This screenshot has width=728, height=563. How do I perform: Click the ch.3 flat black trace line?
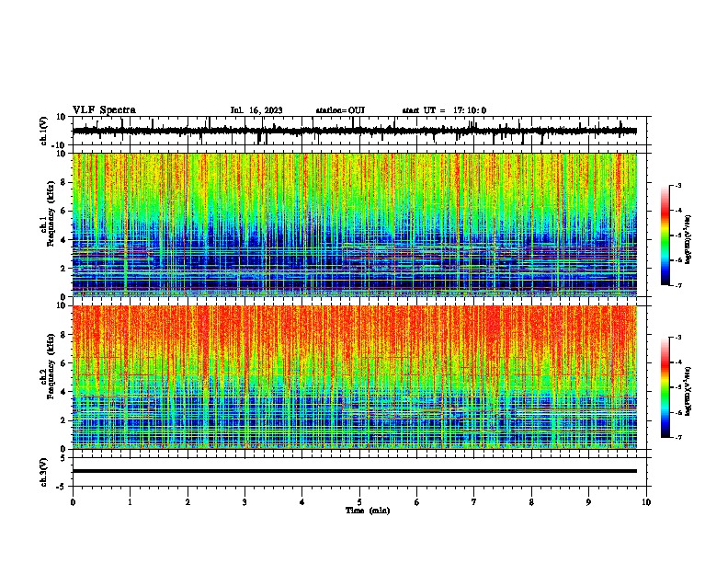click(355, 471)
